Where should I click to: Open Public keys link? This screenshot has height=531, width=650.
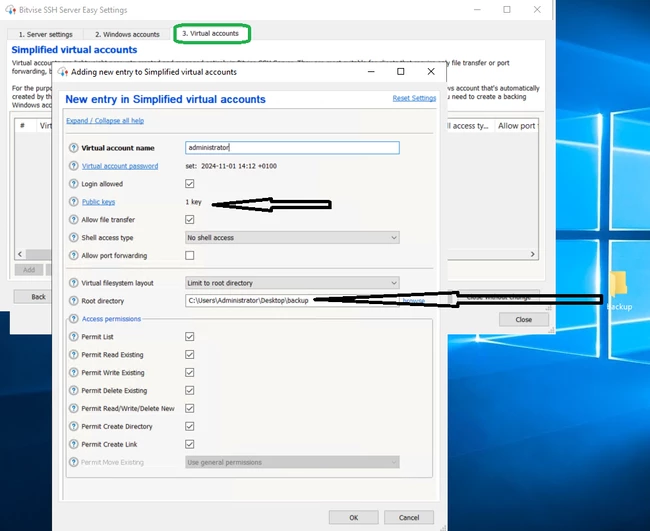98,202
